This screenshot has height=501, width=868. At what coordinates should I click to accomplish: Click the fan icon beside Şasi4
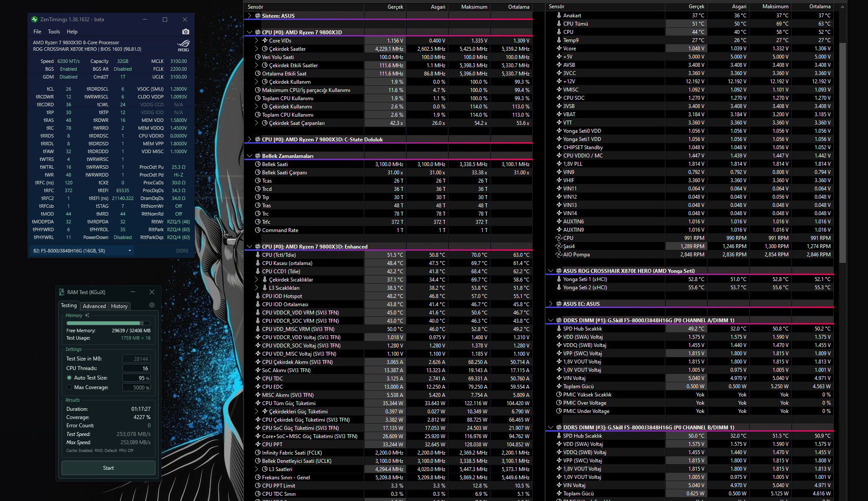coord(559,246)
